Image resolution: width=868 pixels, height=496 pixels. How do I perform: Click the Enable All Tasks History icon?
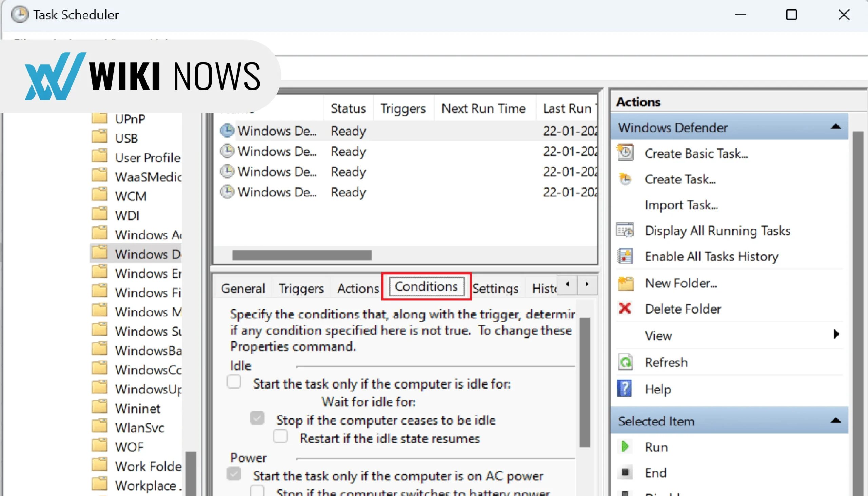tap(626, 257)
